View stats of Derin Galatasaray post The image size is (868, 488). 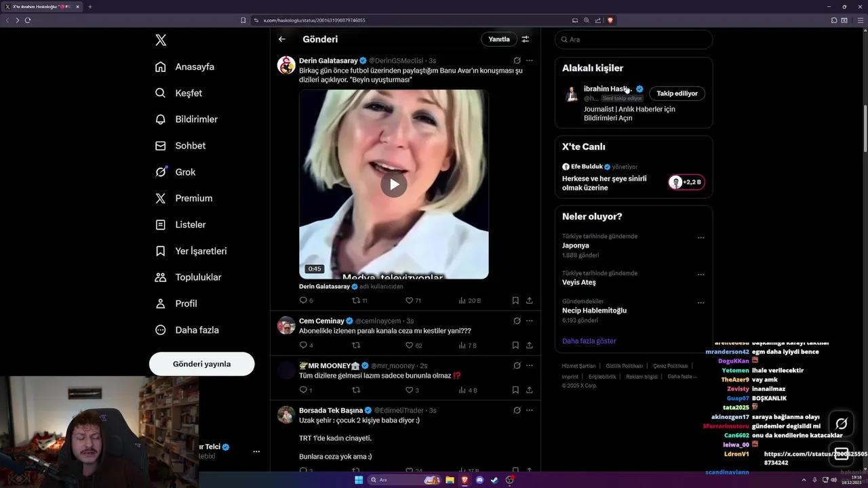[x=469, y=300]
